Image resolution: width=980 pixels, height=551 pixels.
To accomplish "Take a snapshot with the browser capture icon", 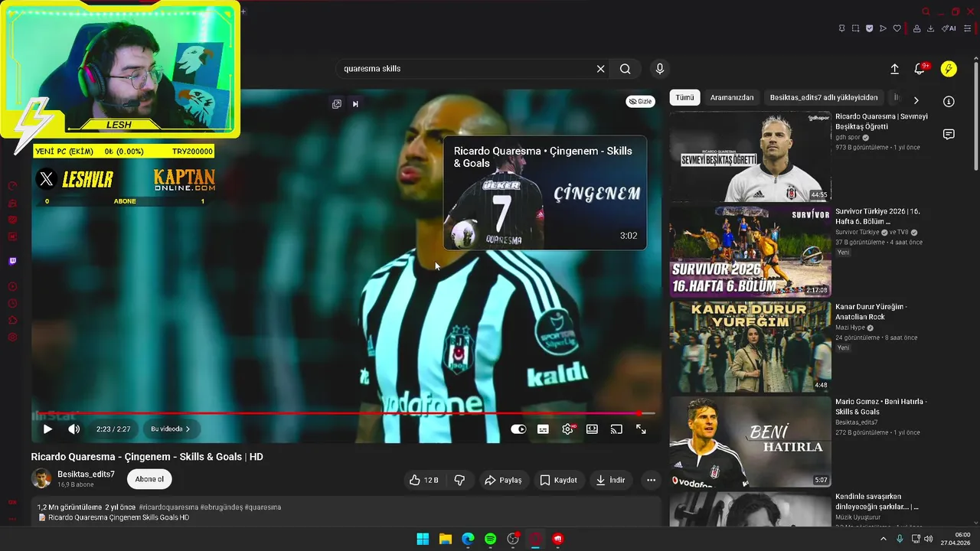I will coord(855,28).
